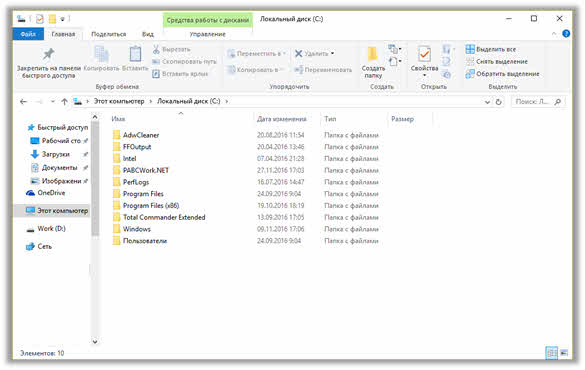Sort by Размер column header
The image size is (585, 370).
[402, 119]
